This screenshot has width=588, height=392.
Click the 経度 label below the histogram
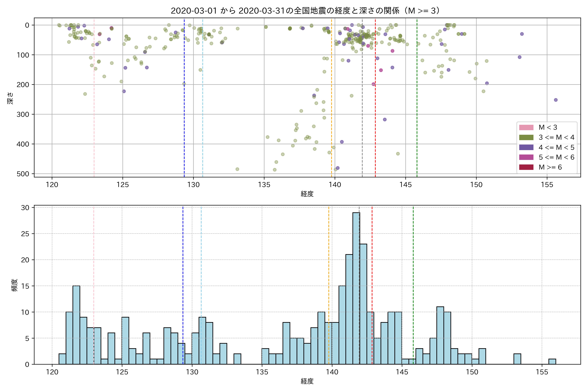click(x=307, y=381)
